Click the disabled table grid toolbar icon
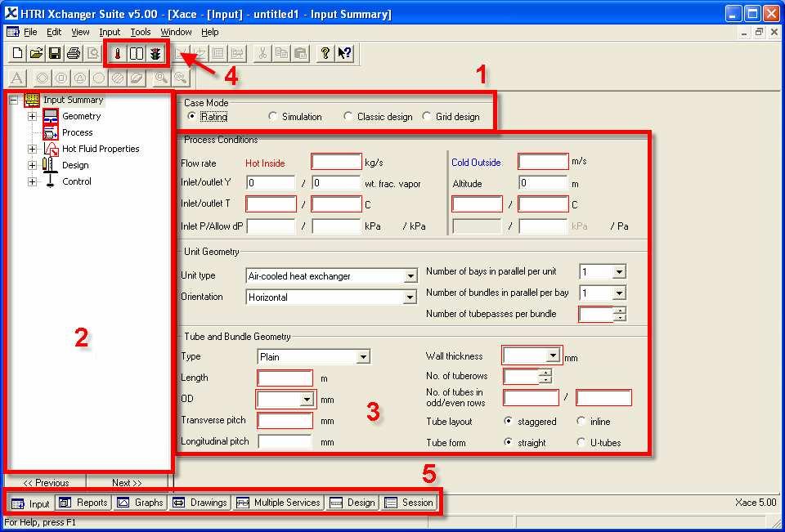This screenshot has width=785, height=532. 218,53
